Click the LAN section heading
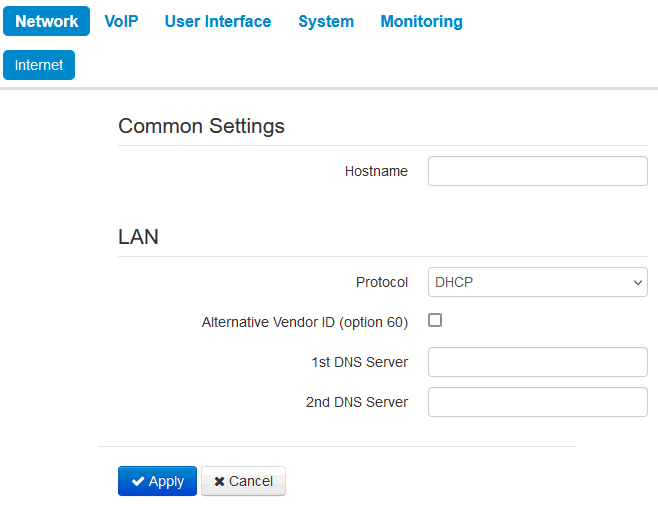The width and height of the screenshot is (658, 509). 138,237
